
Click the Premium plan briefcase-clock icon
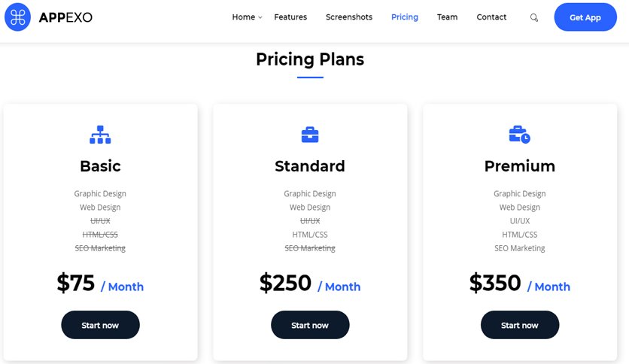point(519,135)
